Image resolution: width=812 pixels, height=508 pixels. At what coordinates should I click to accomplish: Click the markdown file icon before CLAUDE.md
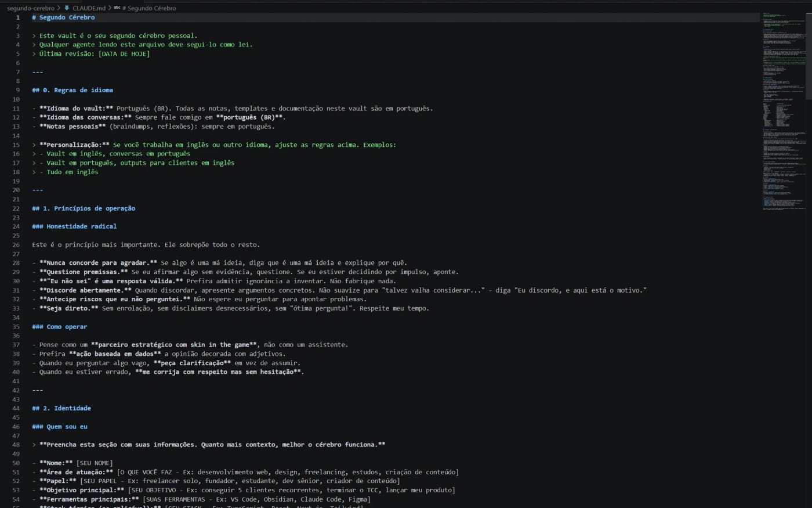point(67,8)
